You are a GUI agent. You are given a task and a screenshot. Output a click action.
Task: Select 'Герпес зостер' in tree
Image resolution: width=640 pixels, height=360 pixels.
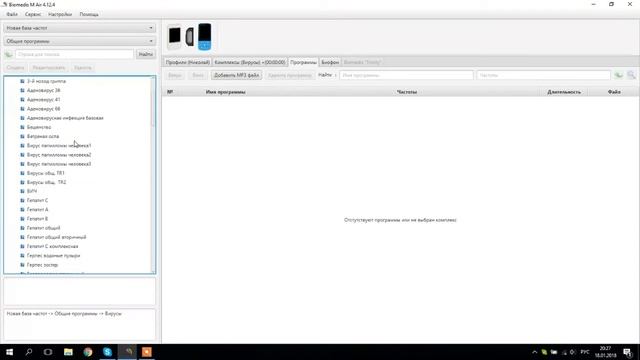point(42,265)
